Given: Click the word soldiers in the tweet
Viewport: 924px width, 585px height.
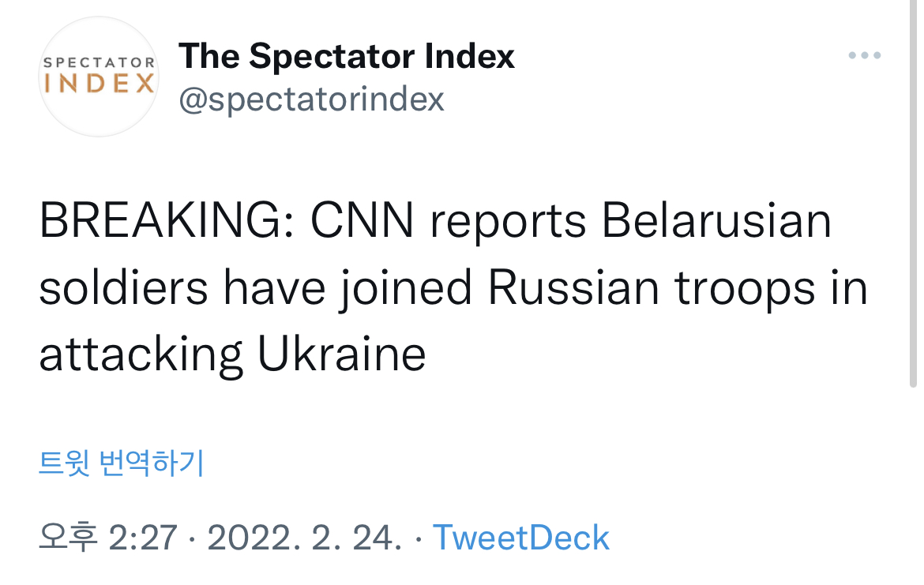Looking at the screenshot, I should (123, 289).
